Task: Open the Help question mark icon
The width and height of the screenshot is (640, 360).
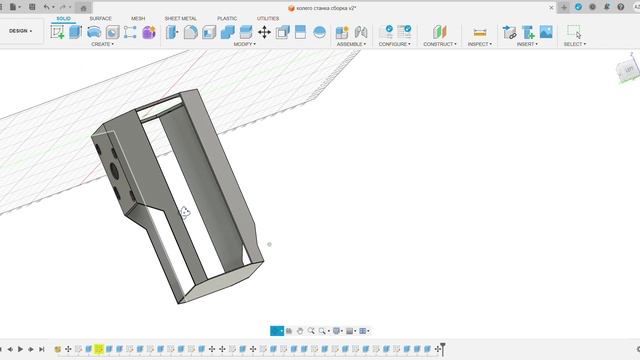Action: 621,7
